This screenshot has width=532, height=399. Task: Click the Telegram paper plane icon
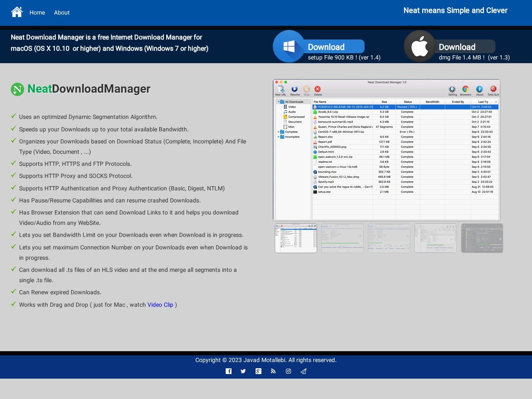click(303, 371)
